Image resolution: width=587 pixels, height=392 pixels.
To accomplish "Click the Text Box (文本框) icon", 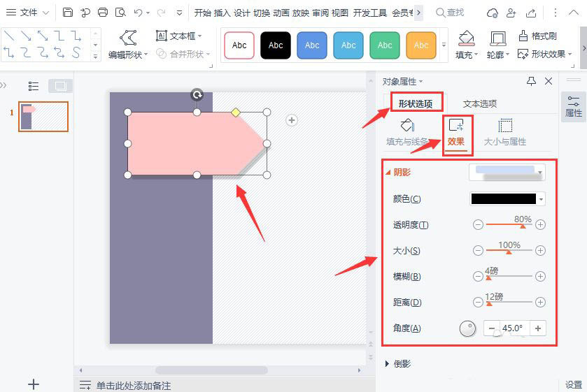I will tap(161, 36).
